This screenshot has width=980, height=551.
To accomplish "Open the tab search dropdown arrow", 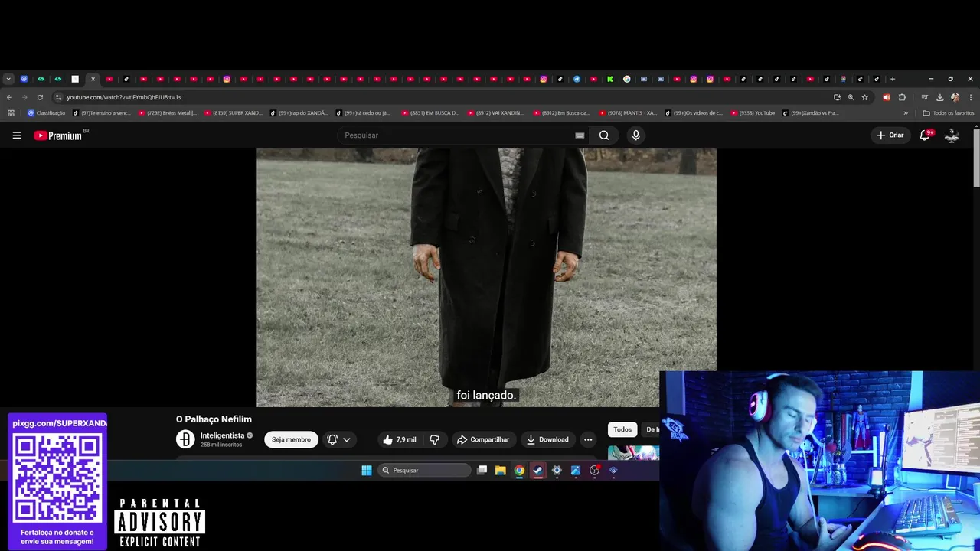I will click(x=8, y=79).
